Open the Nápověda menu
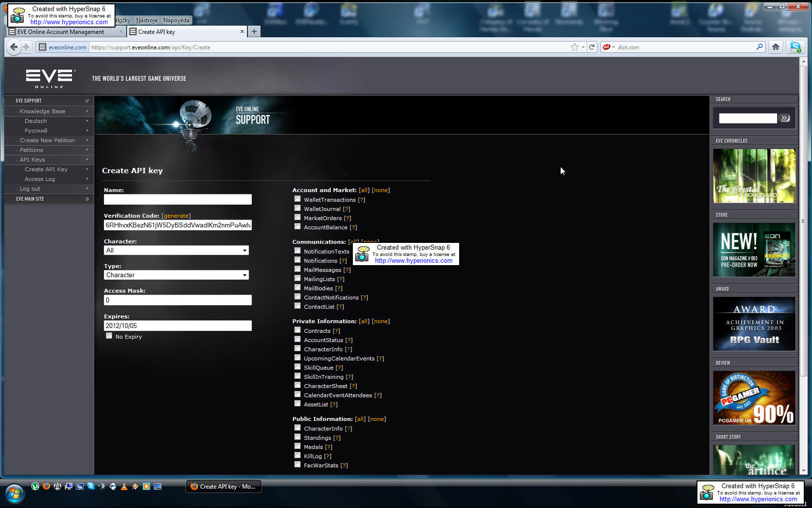Viewport: 812px width, 508px height. (176, 20)
